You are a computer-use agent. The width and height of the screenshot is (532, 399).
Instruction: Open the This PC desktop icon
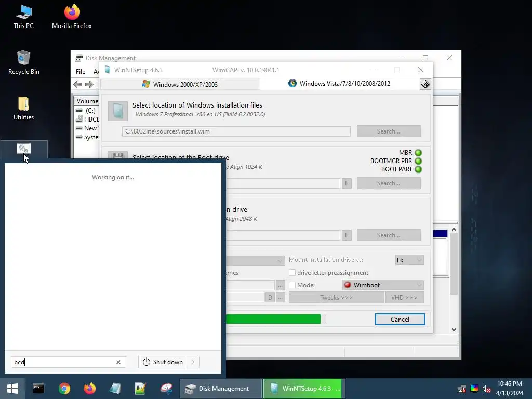click(x=23, y=17)
